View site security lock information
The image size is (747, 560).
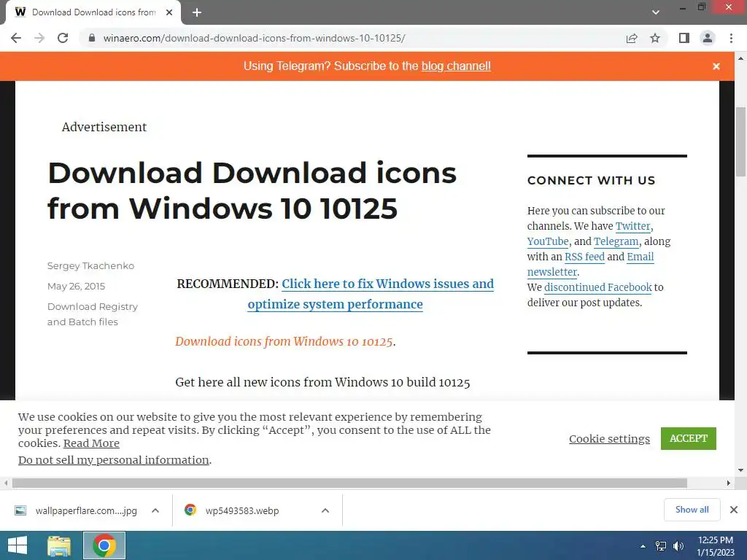pyautogui.click(x=92, y=38)
